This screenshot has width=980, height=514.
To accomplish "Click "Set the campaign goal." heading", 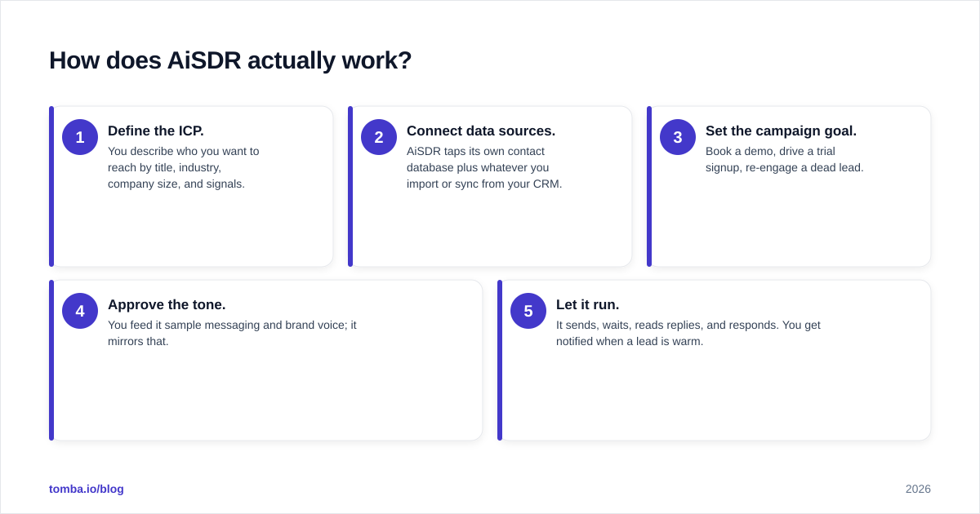I will (781, 131).
